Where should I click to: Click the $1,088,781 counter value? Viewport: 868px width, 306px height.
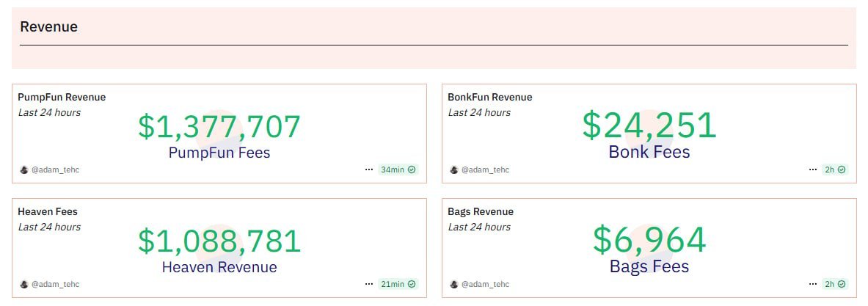pos(219,241)
